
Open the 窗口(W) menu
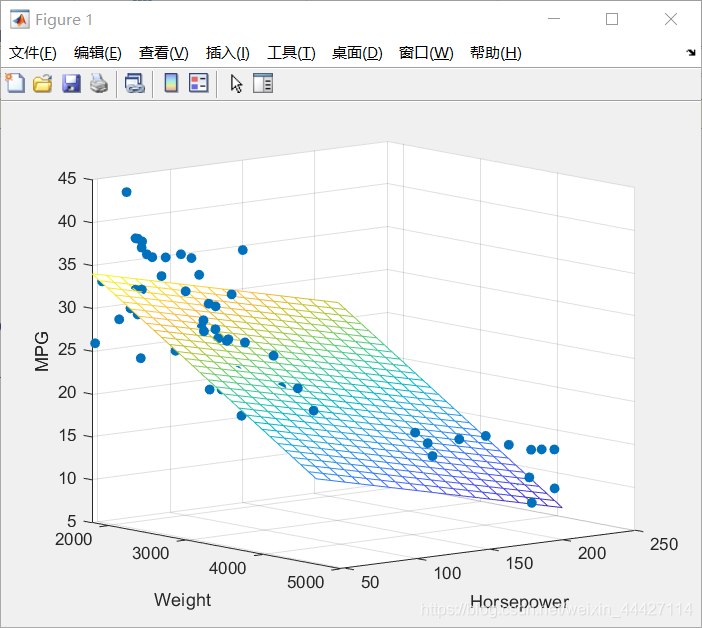click(x=426, y=53)
